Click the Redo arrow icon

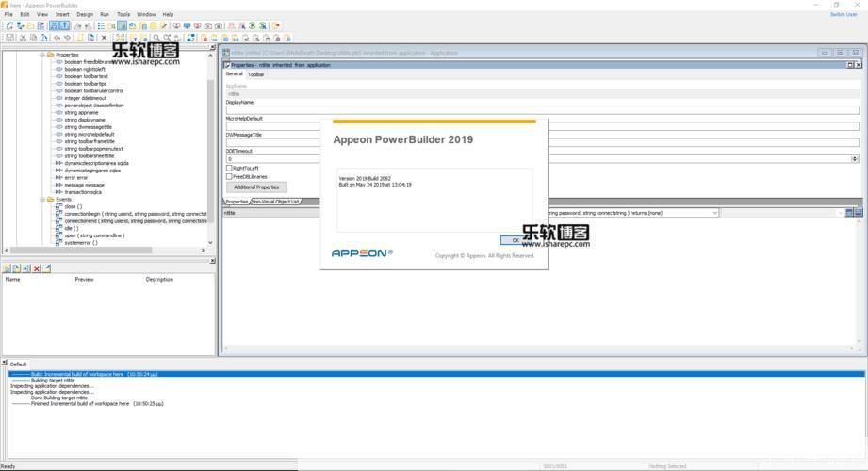[67, 38]
